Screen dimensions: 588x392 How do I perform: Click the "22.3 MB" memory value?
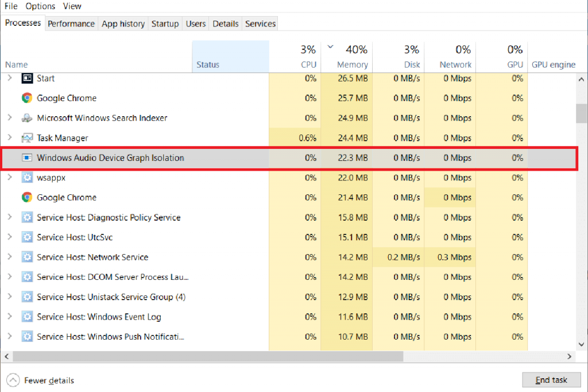tap(353, 157)
